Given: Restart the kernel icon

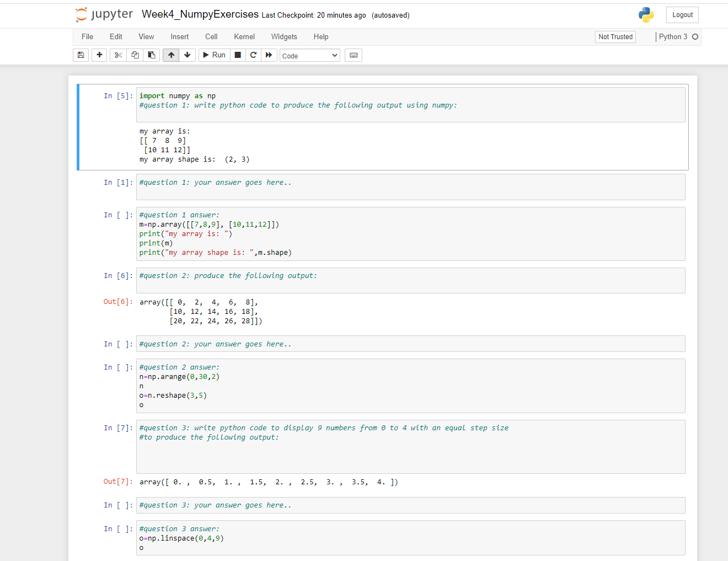Looking at the screenshot, I should pos(253,55).
